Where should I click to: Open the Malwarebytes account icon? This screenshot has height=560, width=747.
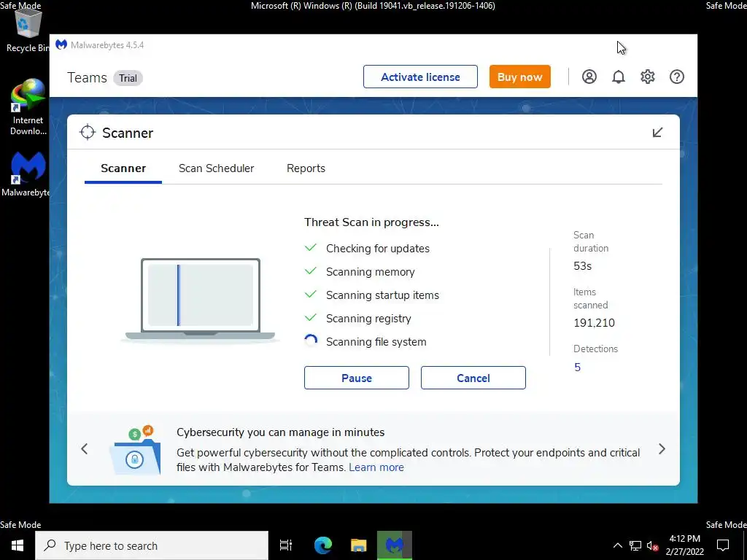(589, 77)
